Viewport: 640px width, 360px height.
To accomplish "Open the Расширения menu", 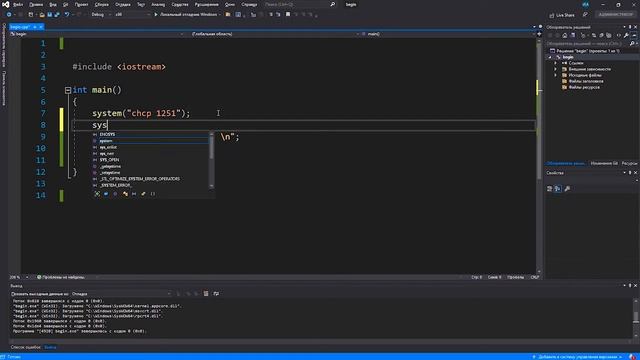I will coord(207,4).
